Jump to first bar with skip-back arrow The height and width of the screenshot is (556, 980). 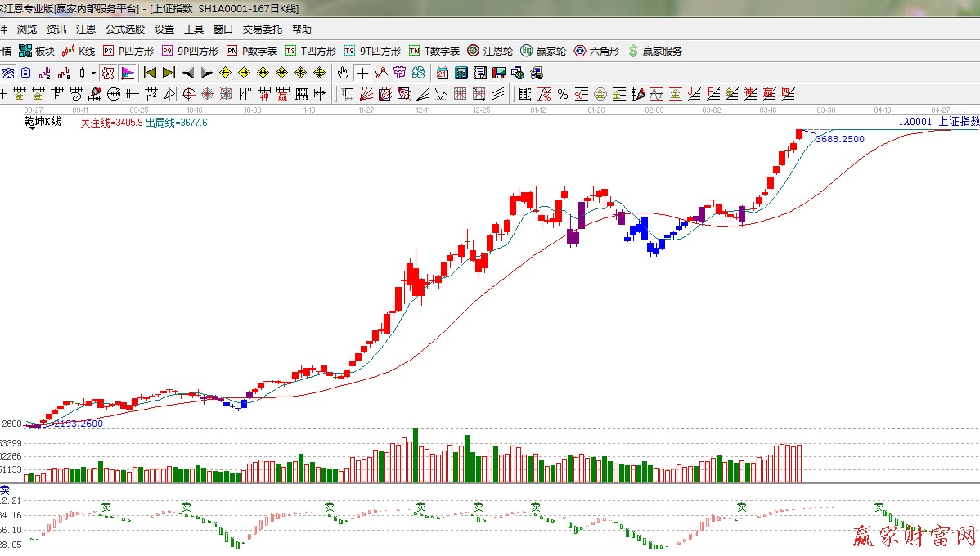[150, 73]
